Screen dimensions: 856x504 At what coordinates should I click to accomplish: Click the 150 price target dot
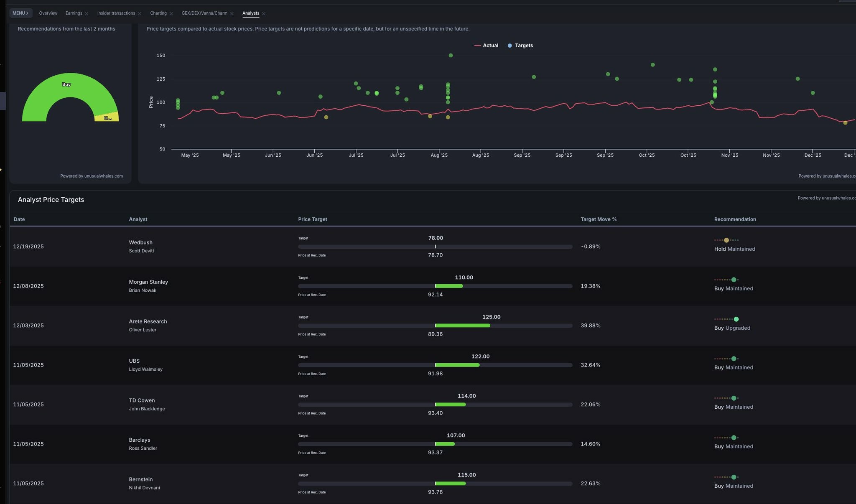[x=451, y=56]
